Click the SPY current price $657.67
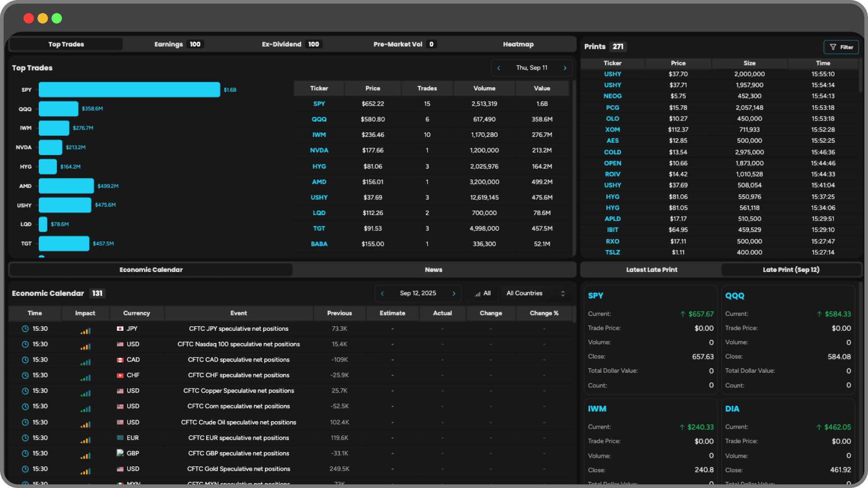 (x=701, y=314)
